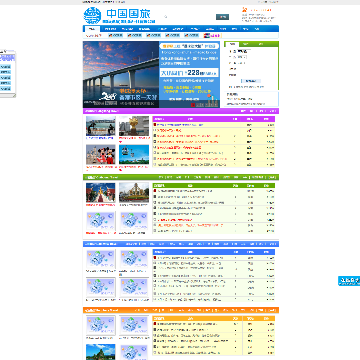This screenshot has width=360, height=360.
Task: Open the Thai temple thumbnail in the green section
Action: point(101,192)
